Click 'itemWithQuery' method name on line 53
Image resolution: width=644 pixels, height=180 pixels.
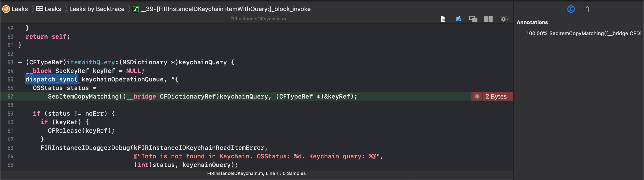click(x=91, y=62)
